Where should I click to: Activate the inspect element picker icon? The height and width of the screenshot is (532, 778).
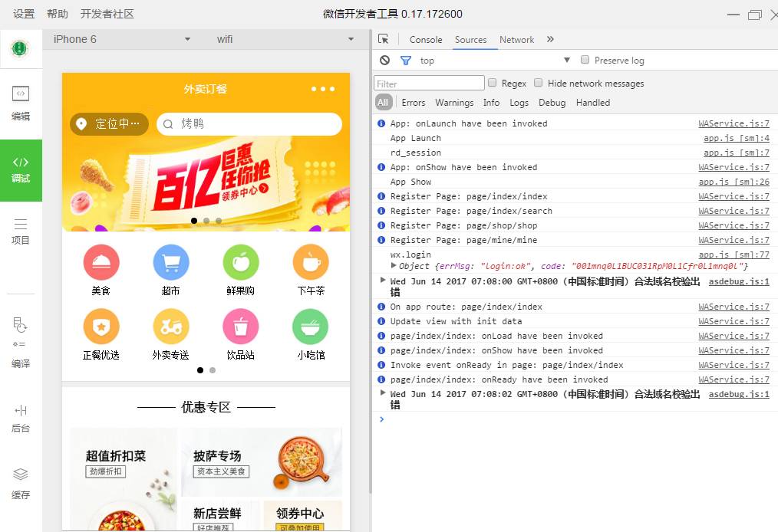(x=384, y=39)
